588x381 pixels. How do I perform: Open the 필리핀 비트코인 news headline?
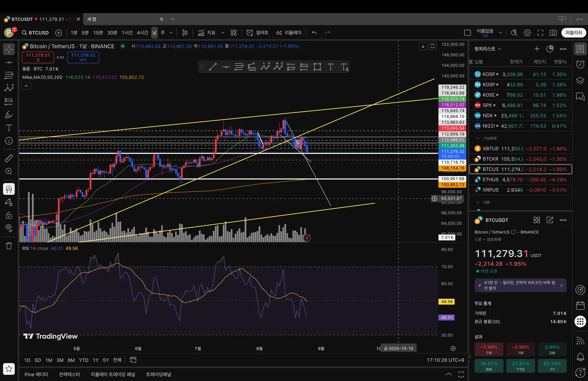[x=521, y=285]
